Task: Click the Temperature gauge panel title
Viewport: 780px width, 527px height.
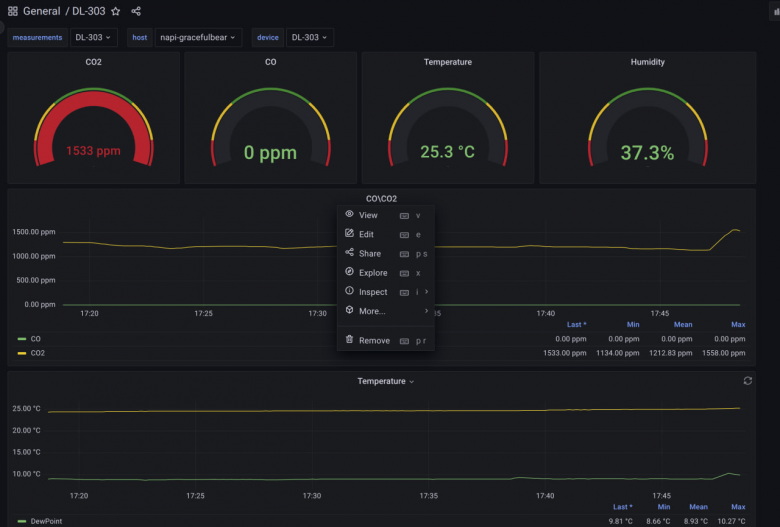Action: click(448, 62)
